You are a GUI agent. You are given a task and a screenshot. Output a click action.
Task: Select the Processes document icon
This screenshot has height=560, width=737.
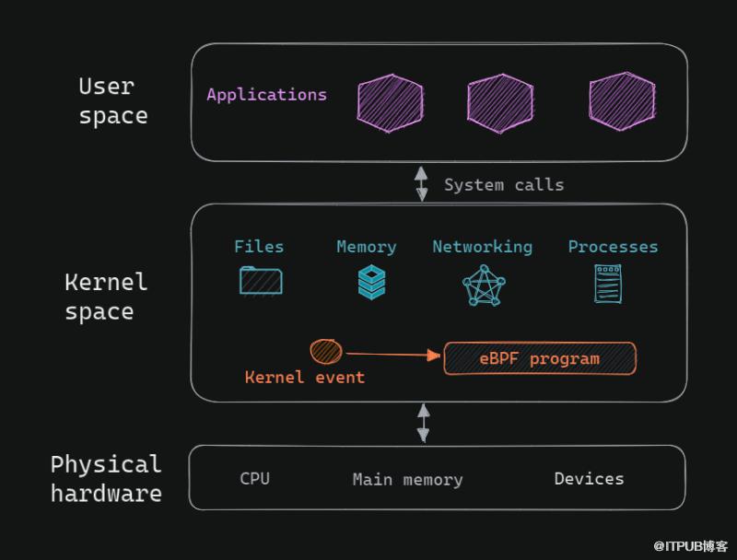(608, 284)
